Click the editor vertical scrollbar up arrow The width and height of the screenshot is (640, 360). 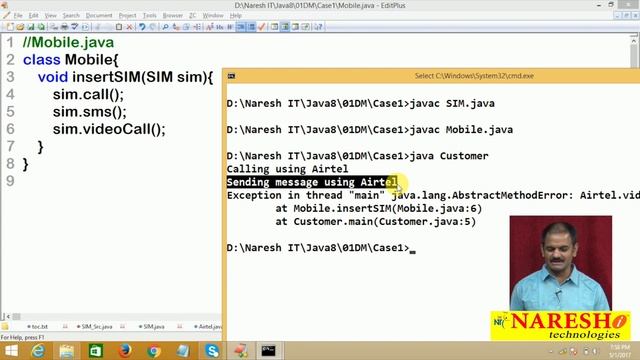point(633,41)
